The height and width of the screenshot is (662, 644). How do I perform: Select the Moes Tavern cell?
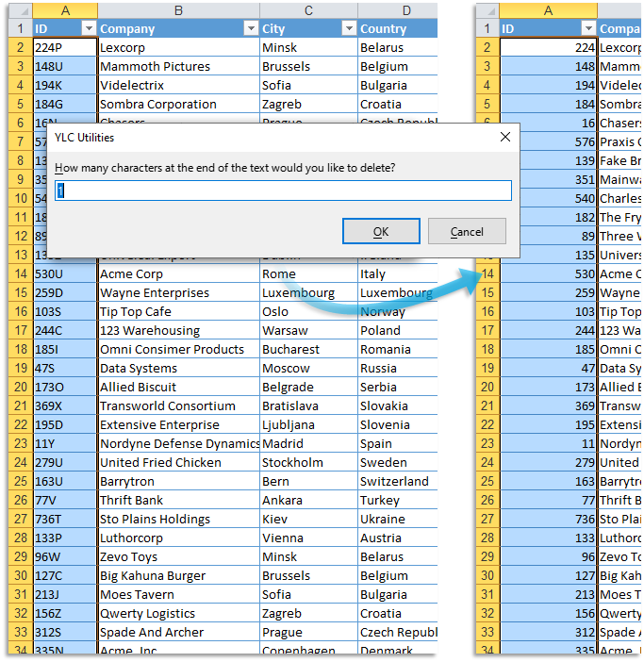pos(179,594)
